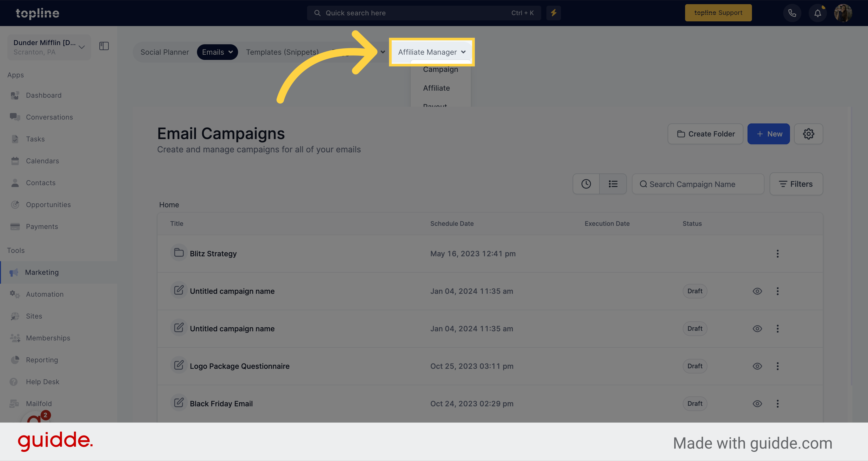The width and height of the screenshot is (868, 461).
Task: Preview Black Friday Email with eye icon
Action: [x=757, y=404]
